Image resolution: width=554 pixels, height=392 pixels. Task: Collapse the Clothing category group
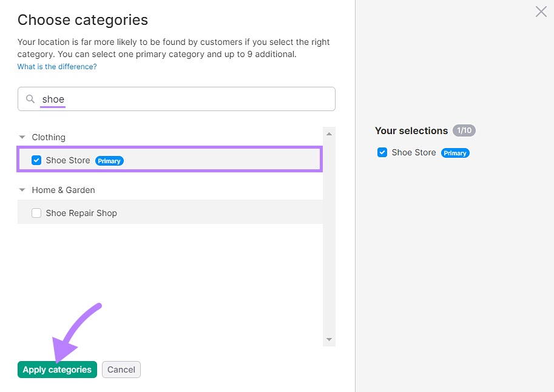tap(22, 137)
